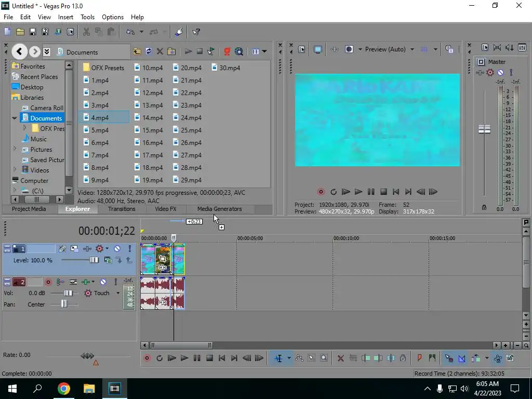The image size is (532, 399).
Task: Open the OFX Presets folder in the file list
Action: click(x=103, y=68)
